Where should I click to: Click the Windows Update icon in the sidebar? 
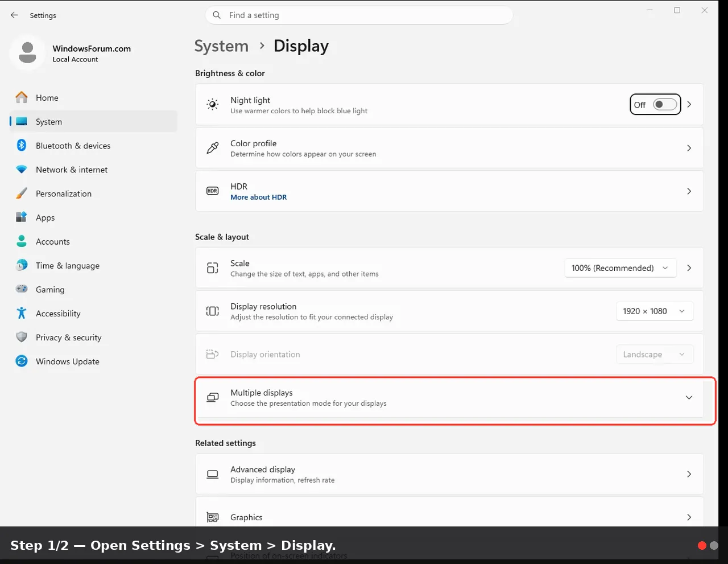[x=22, y=361]
